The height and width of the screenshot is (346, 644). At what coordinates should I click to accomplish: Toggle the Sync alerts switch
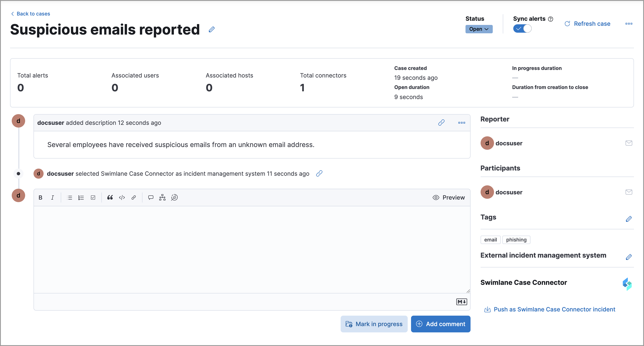tap(522, 29)
